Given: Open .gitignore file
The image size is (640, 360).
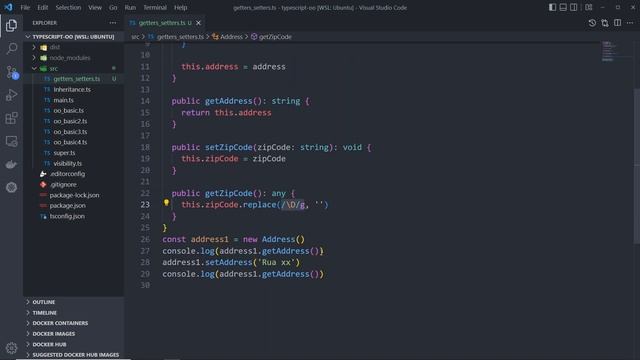Looking at the screenshot, I should click(x=73, y=184).
